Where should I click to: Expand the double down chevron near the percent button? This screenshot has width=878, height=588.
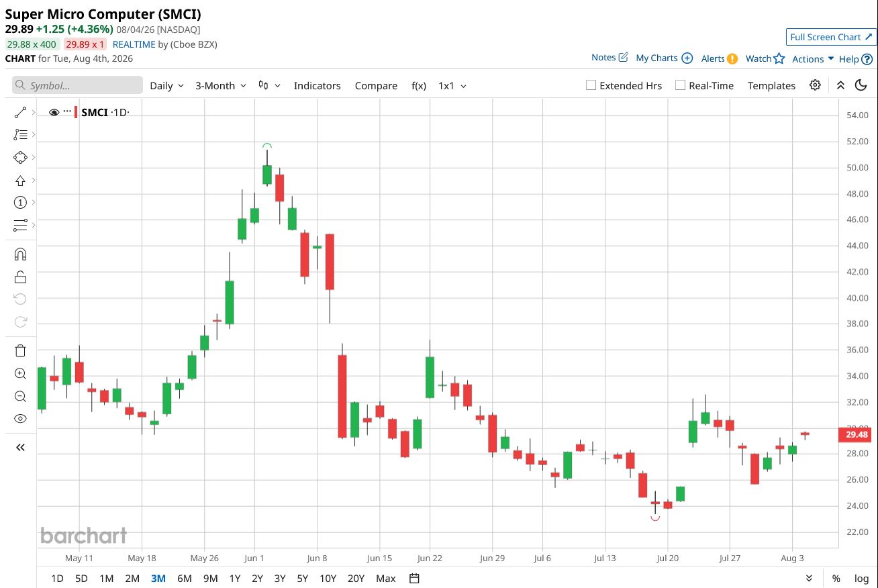click(809, 578)
